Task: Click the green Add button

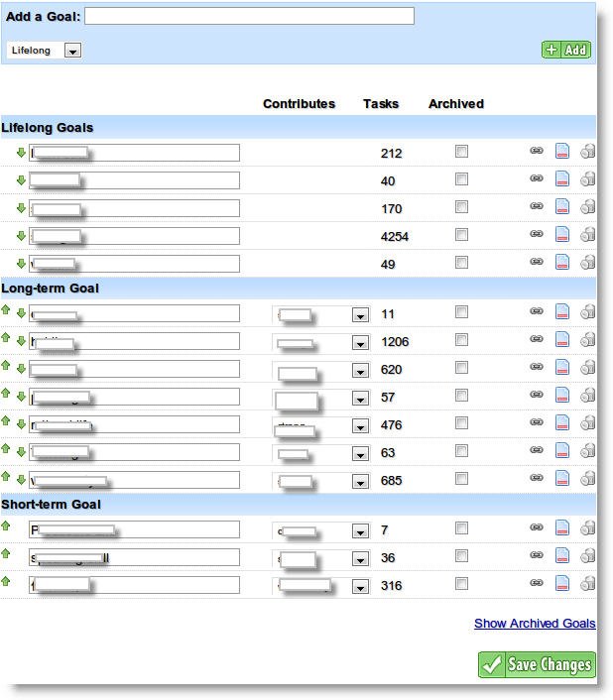Action: tap(566, 50)
